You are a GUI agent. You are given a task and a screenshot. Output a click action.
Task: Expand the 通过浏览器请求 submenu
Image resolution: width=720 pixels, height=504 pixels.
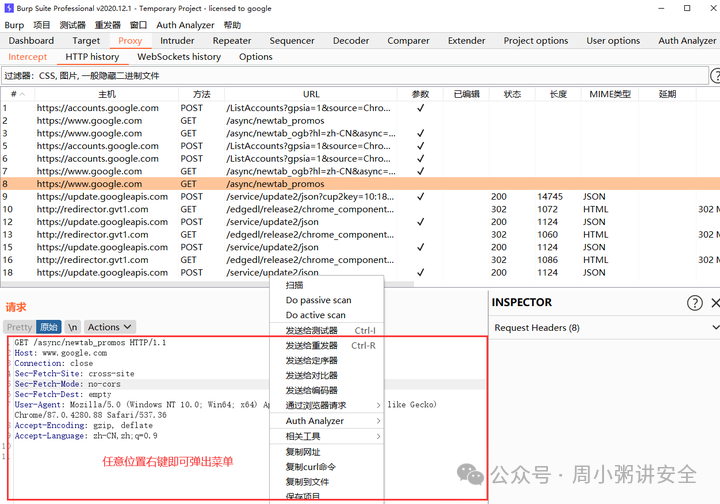(x=327, y=405)
